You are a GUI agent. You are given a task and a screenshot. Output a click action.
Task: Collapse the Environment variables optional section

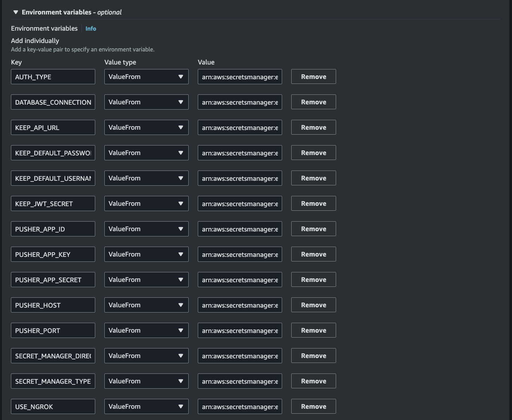[x=16, y=12]
